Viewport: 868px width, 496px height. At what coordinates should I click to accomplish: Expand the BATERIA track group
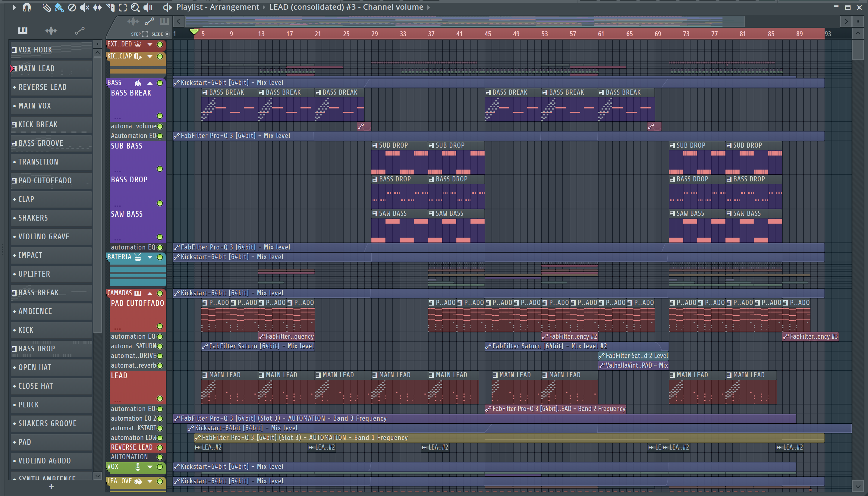click(150, 257)
